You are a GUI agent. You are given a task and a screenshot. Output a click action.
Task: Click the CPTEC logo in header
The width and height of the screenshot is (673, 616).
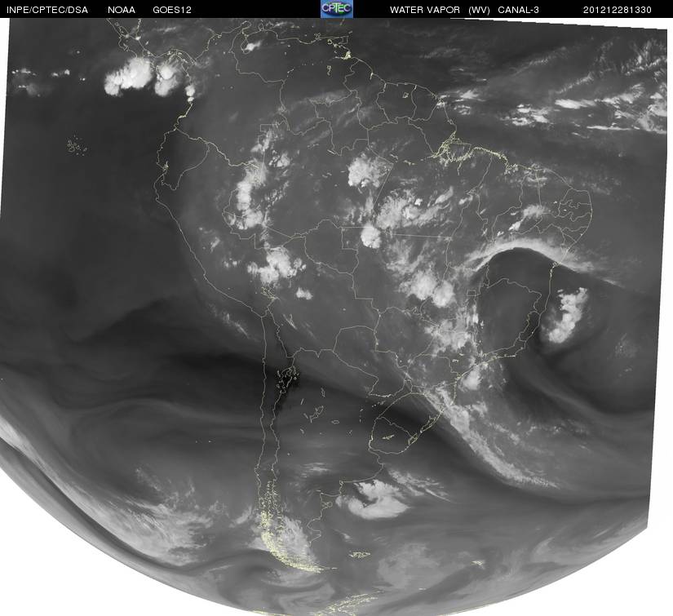337,9
